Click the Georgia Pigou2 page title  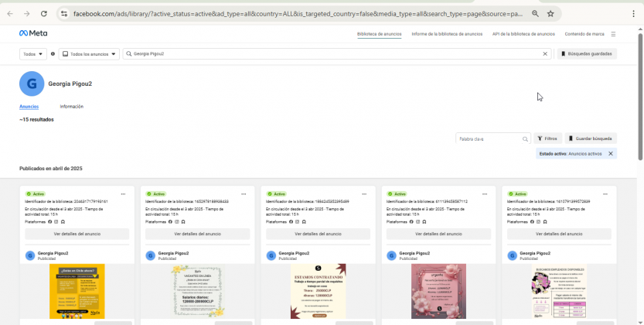[x=70, y=84]
